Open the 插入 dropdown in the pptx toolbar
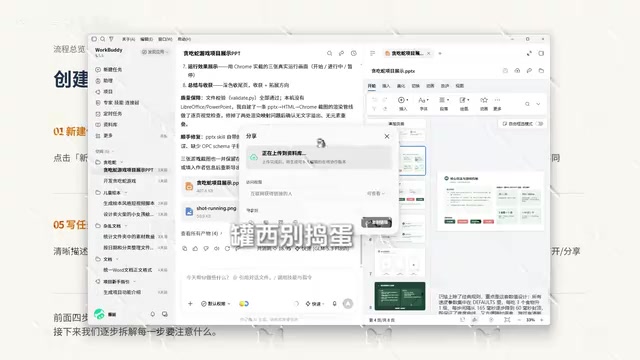The width and height of the screenshot is (640, 360). 403,104
